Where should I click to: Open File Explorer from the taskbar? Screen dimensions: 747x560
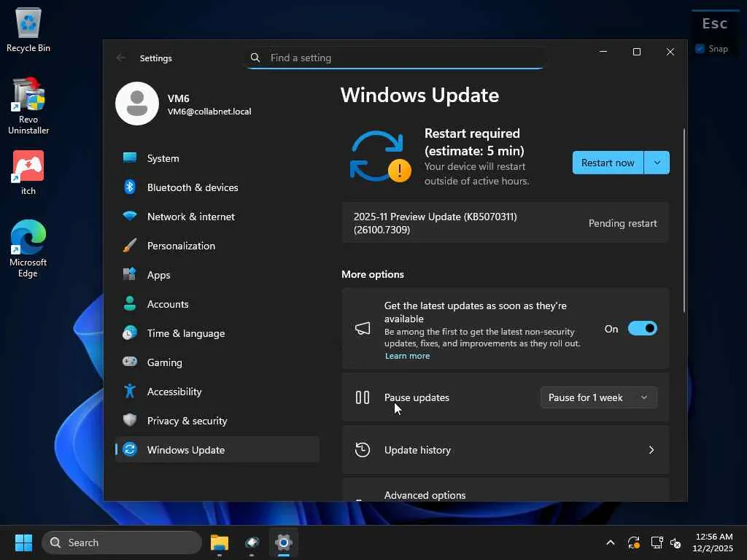coord(220,542)
